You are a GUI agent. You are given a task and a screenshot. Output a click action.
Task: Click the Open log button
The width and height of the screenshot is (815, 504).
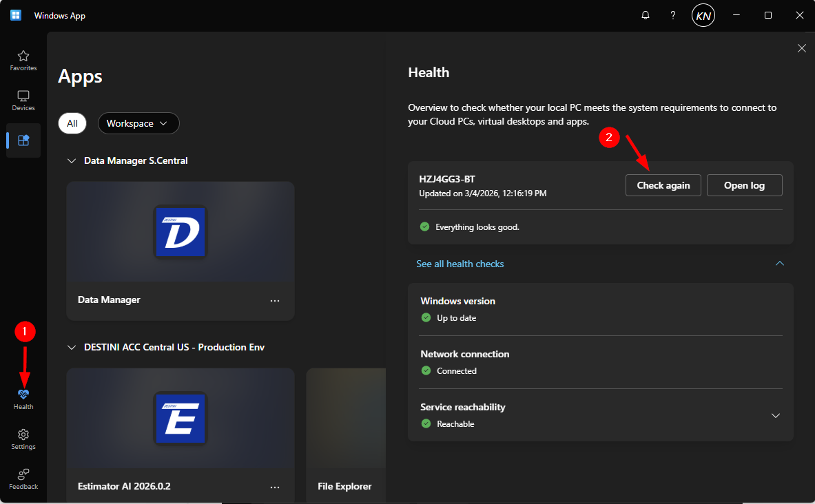coord(744,185)
